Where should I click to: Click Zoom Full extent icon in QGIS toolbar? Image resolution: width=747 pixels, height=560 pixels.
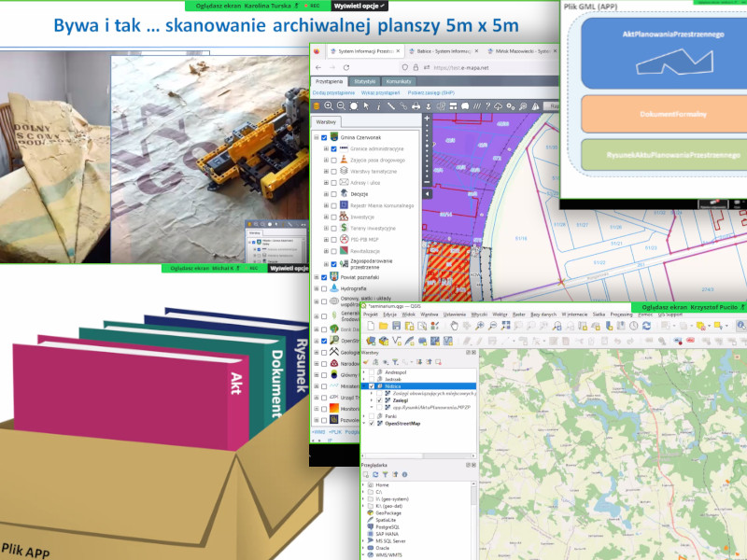tap(505, 326)
